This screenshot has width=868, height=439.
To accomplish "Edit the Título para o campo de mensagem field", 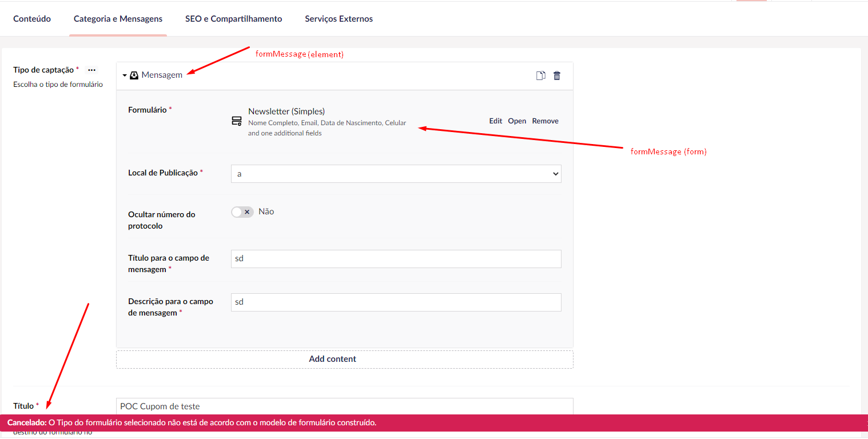I will click(396, 258).
